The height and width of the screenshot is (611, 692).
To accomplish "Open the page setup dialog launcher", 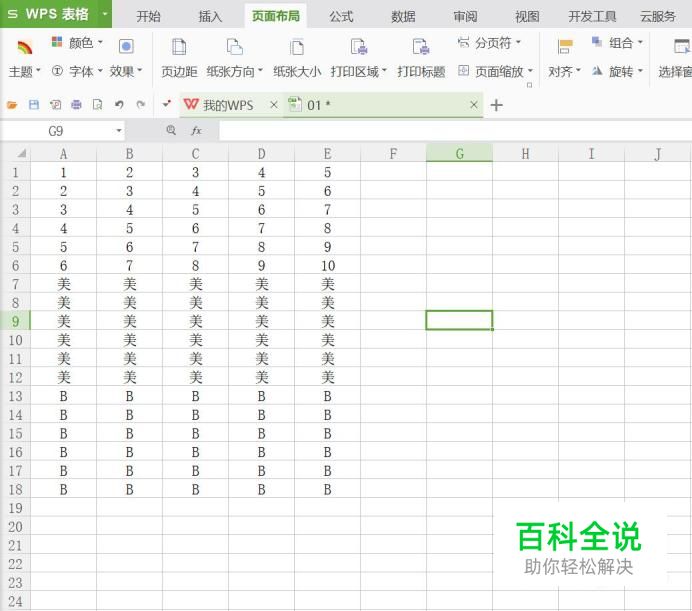I will pos(529,85).
